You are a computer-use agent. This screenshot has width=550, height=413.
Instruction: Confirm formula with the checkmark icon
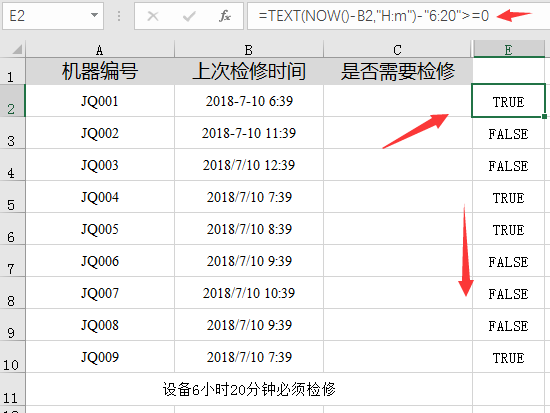[x=189, y=16]
